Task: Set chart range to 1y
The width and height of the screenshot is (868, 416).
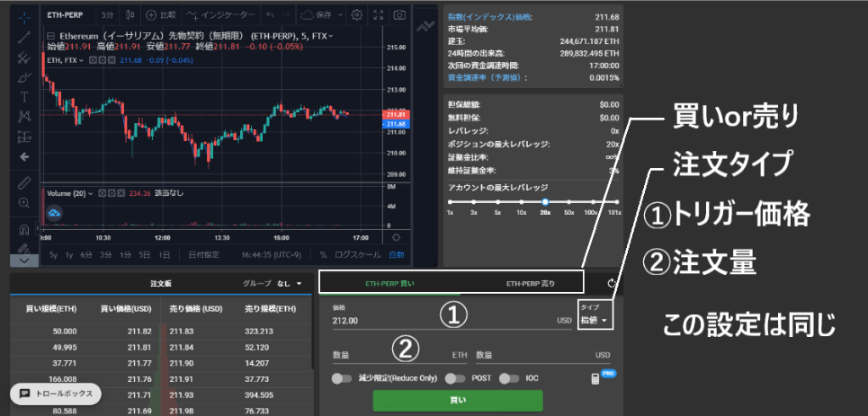Action: [x=69, y=255]
